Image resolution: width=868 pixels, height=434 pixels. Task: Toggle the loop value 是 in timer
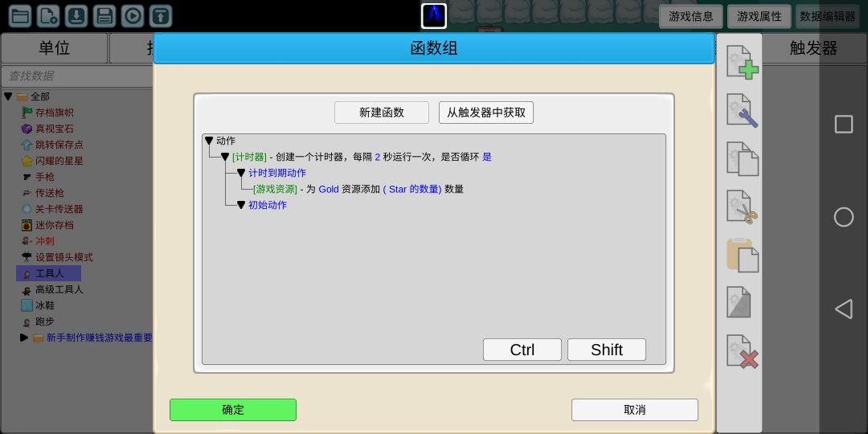487,158
